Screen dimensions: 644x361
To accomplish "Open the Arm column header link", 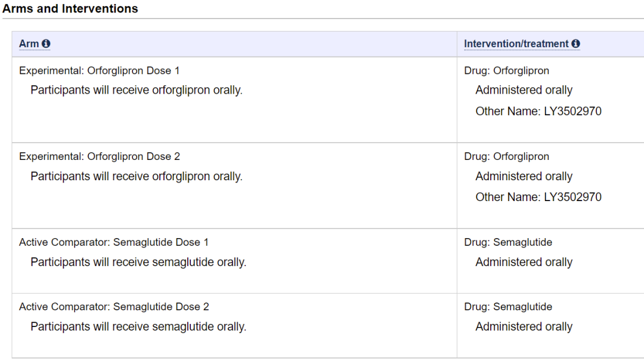I will [x=29, y=44].
